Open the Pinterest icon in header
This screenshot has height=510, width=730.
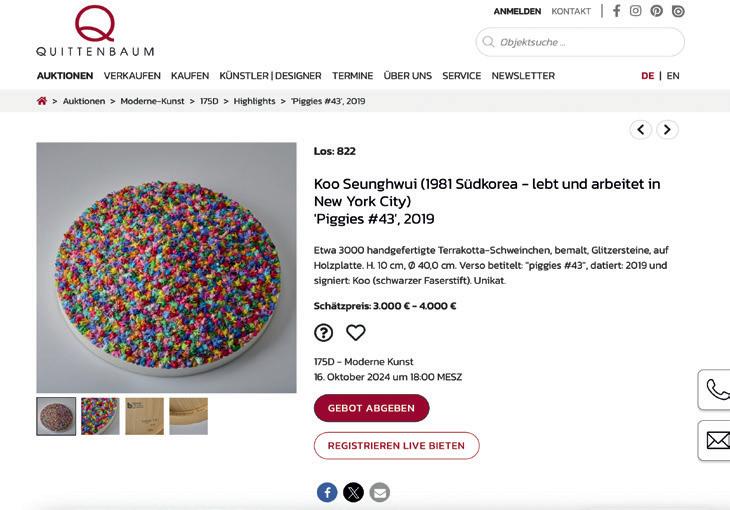(656, 11)
